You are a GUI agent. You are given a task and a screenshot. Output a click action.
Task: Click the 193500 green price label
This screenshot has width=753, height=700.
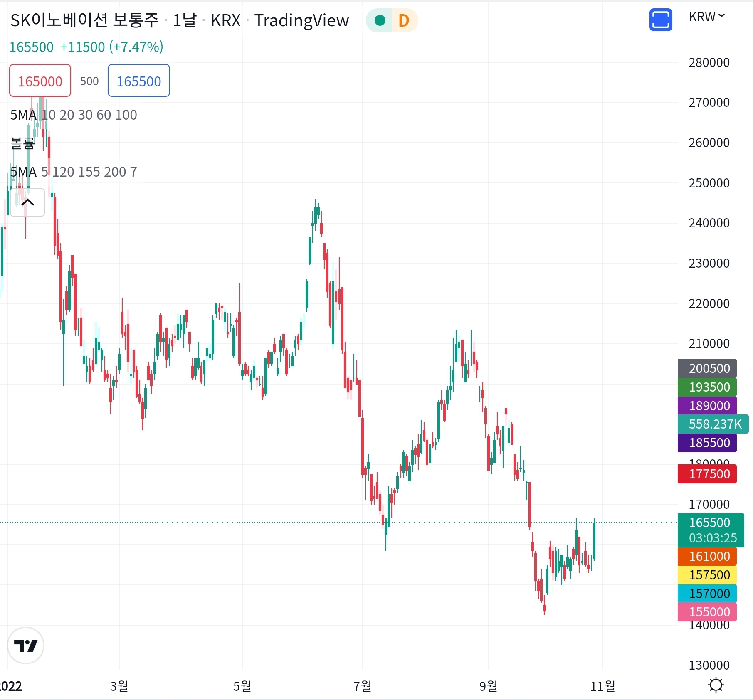click(707, 387)
